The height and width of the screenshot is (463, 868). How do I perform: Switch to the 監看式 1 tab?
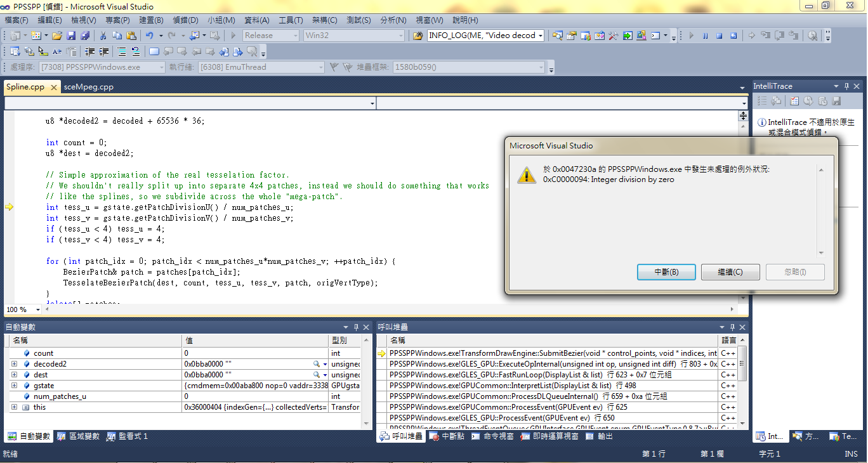tap(128, 436)
